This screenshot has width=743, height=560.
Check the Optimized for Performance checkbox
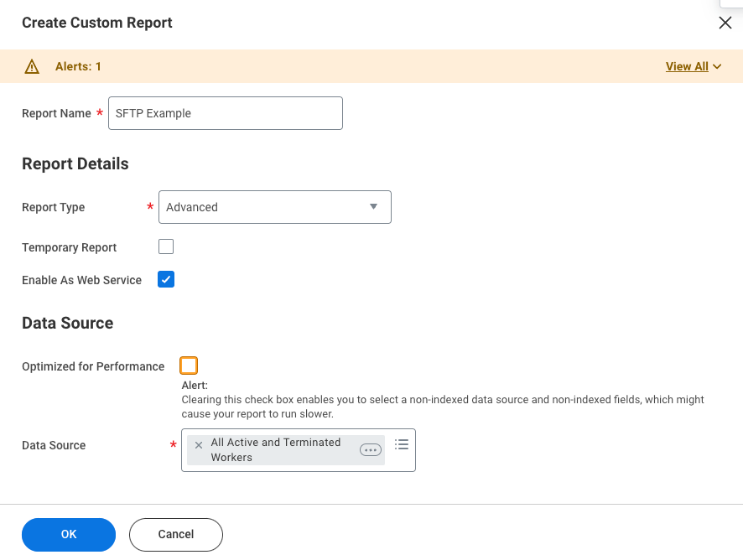189,366
